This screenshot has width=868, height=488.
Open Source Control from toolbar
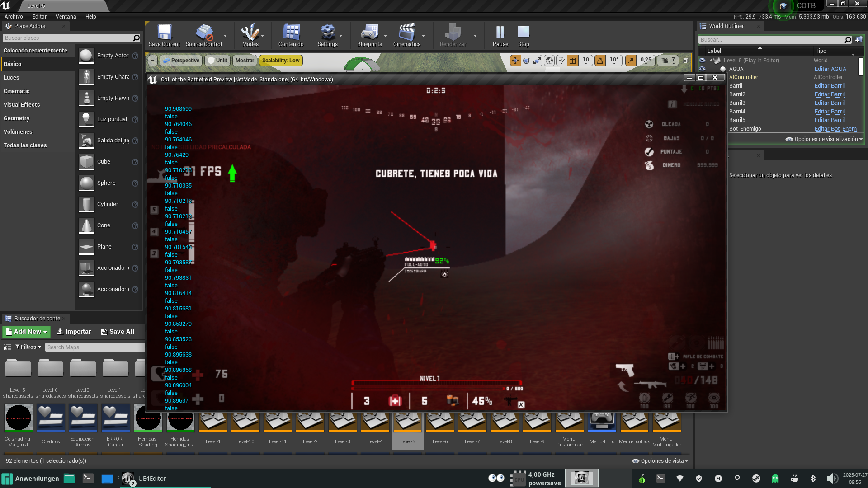(204, 35)
